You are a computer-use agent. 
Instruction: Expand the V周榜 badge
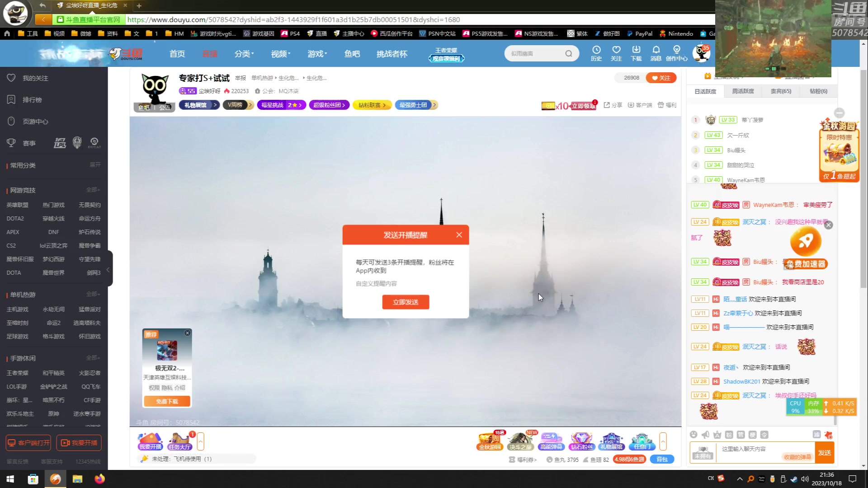[x=238, y=105]
